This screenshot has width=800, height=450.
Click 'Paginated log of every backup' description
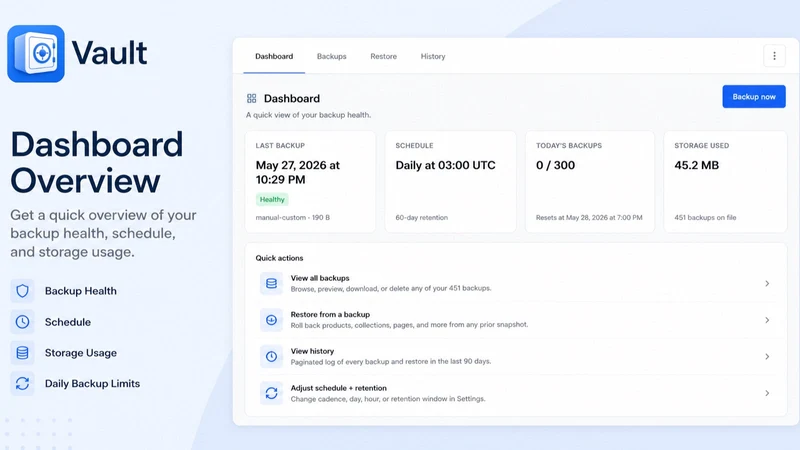391,361
